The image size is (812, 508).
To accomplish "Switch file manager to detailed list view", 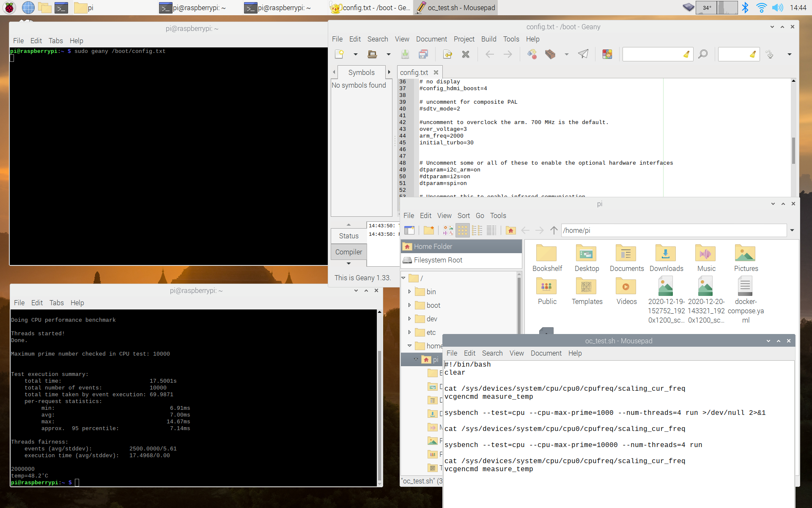I will (491, 230).
